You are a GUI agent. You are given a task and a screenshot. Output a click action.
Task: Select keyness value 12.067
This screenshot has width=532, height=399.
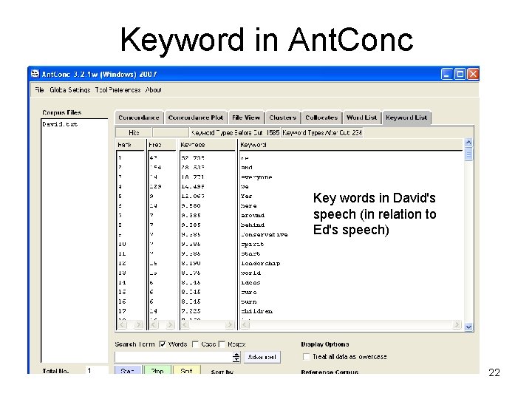tap(193, 196)
